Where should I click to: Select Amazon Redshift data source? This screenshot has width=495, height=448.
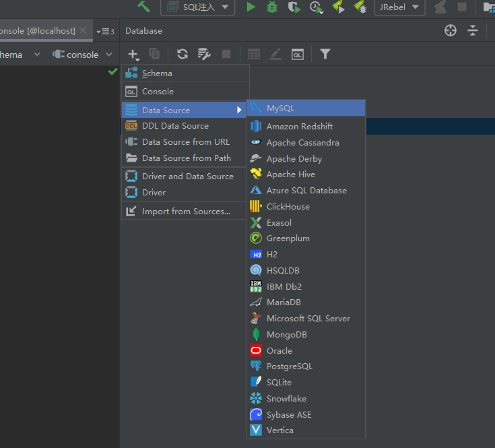[306, 126]
